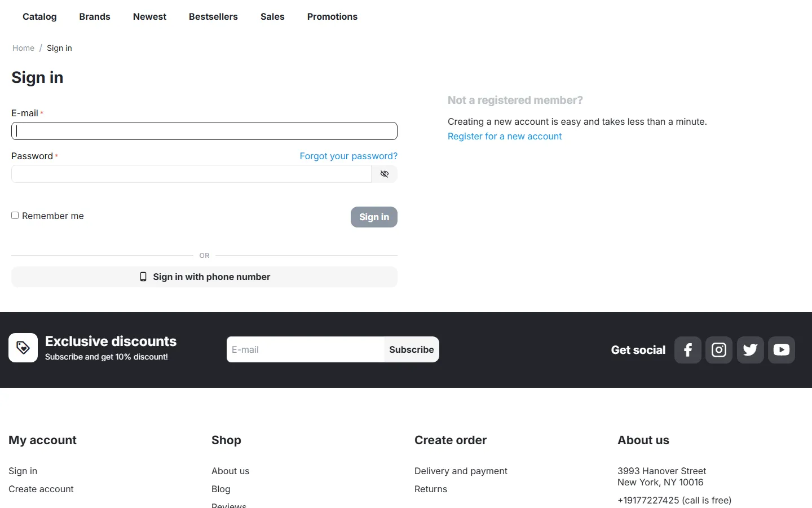Open footer Create account link
Screen dimensions: 812x508
click(x=41, y=489)
